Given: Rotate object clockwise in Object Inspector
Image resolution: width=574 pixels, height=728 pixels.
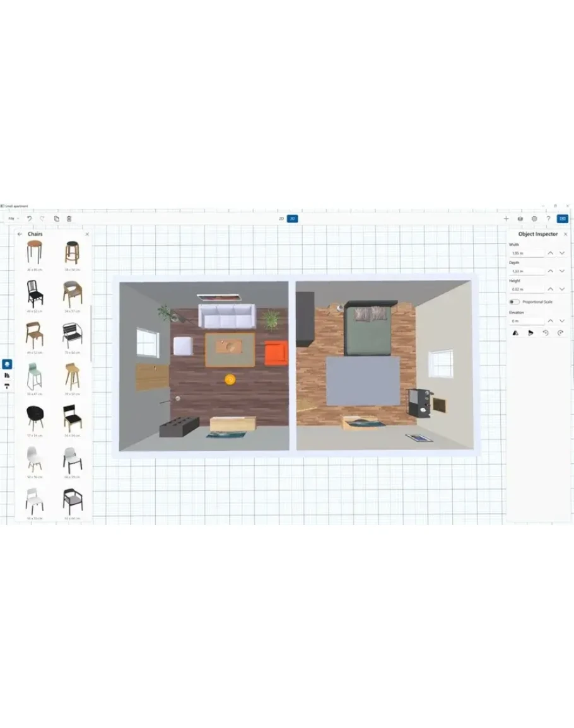Looking at the screenshot, I should 560,333.
